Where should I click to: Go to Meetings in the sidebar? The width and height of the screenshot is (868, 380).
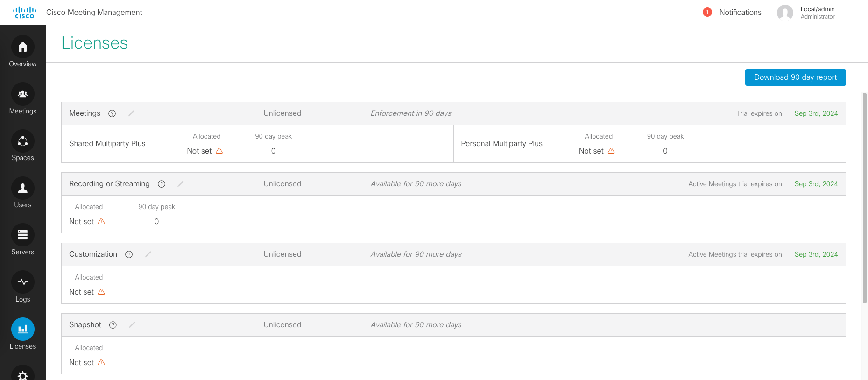tap(23, 94)
